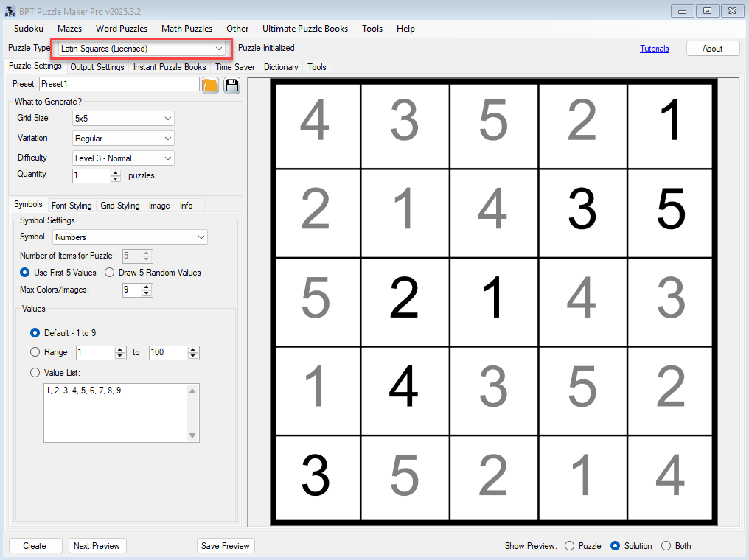Switch to the Font Styling tab
Image resolution: width=749 pixels, height=560 pixels.
point(72,206)
